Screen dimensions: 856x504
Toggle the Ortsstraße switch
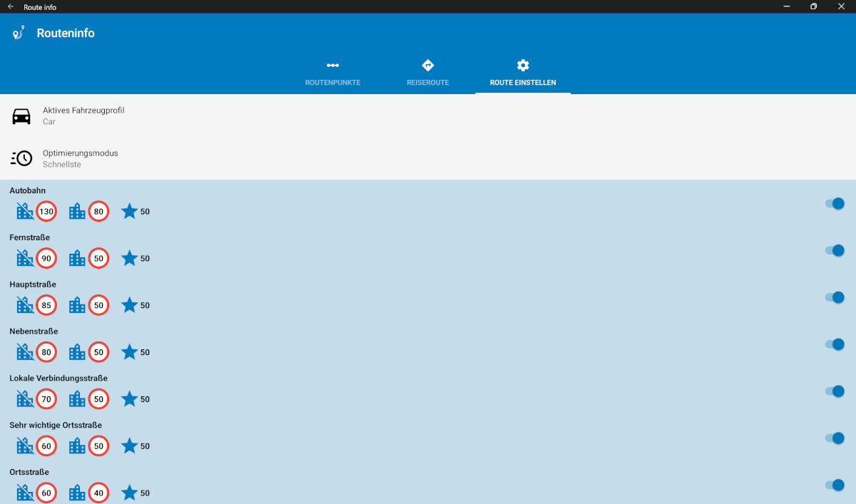click(835, 485)
